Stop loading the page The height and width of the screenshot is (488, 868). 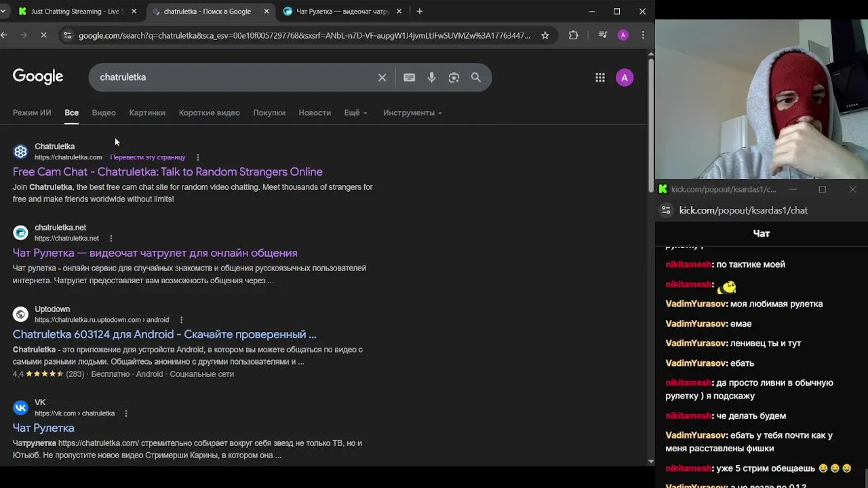click(43, 35)
